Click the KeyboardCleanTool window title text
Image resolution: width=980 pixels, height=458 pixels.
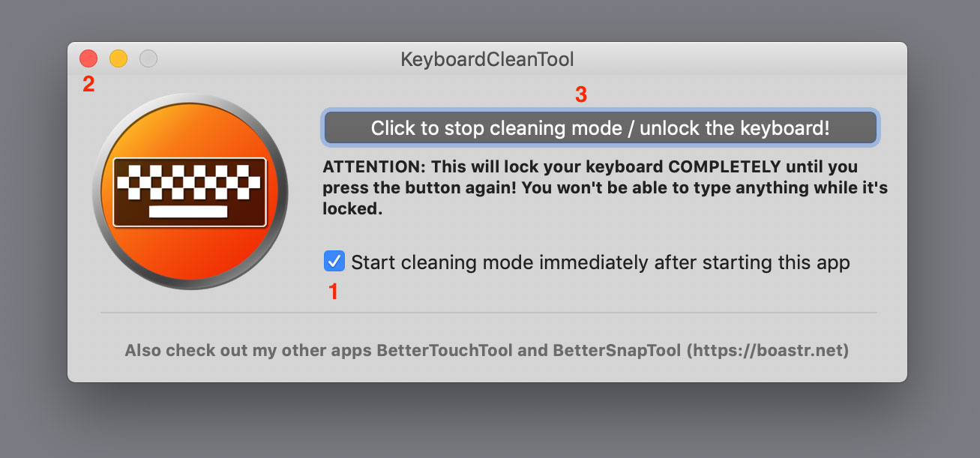pyautogui.click(x=487, y=59)
